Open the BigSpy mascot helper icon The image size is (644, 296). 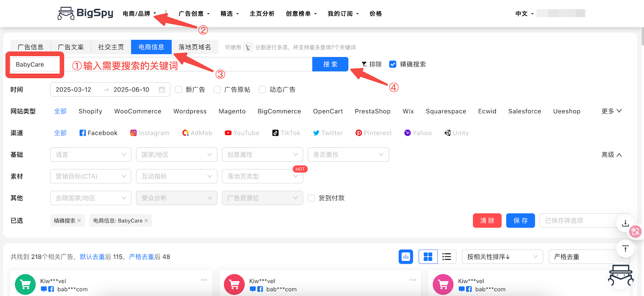point(621,276)
